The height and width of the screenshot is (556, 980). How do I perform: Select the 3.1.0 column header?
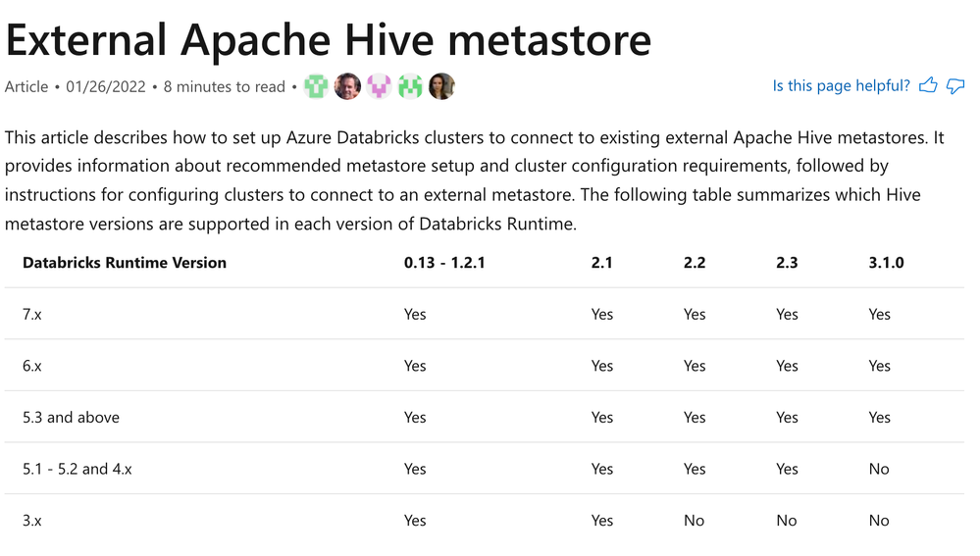(x=886, y=263)
